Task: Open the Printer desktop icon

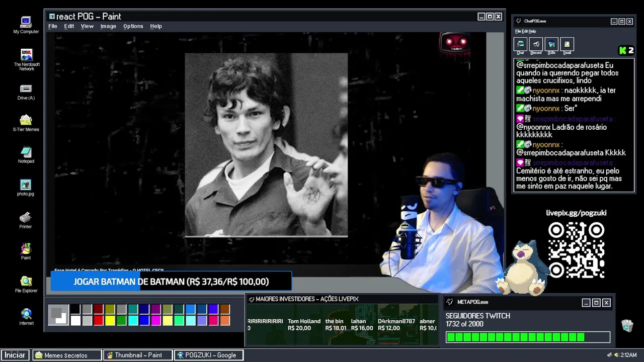Action: [x=26, y=220]
